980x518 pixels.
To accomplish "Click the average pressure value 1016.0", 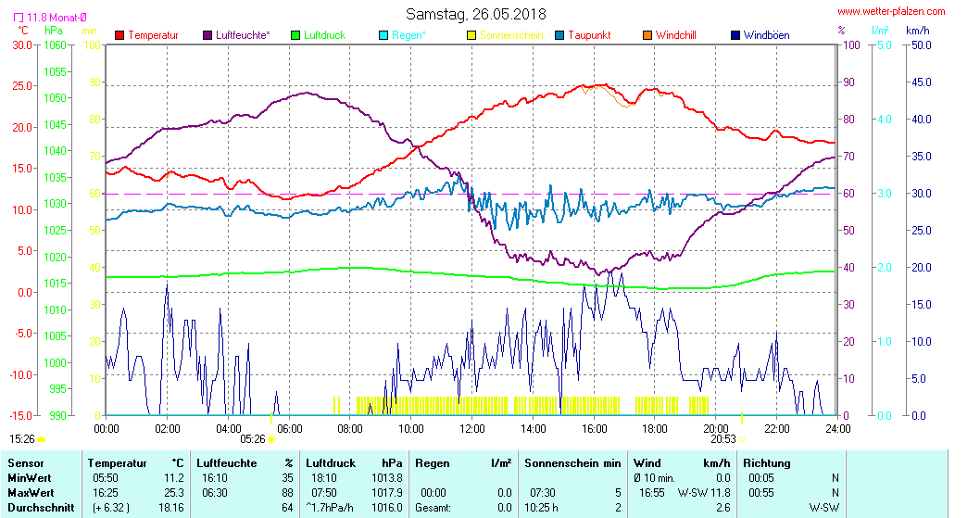I will pyautogui.click(x=387, y=508).
